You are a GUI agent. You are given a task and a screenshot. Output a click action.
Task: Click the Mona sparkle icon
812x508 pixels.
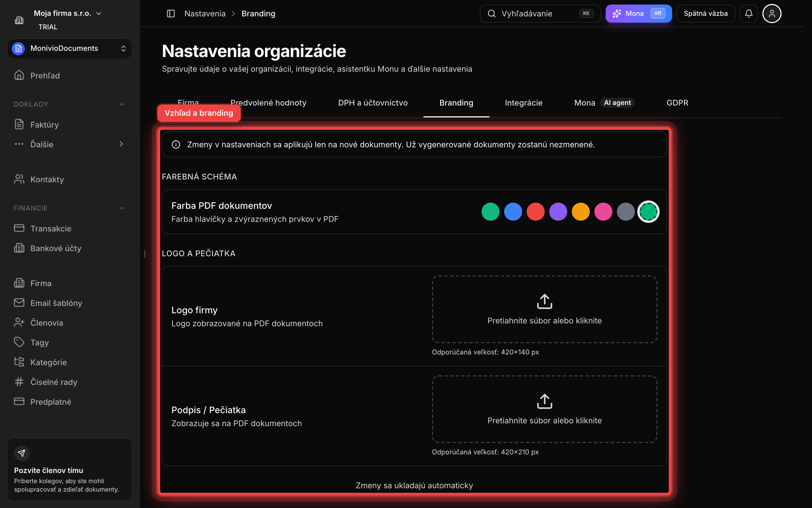(616, 14)
